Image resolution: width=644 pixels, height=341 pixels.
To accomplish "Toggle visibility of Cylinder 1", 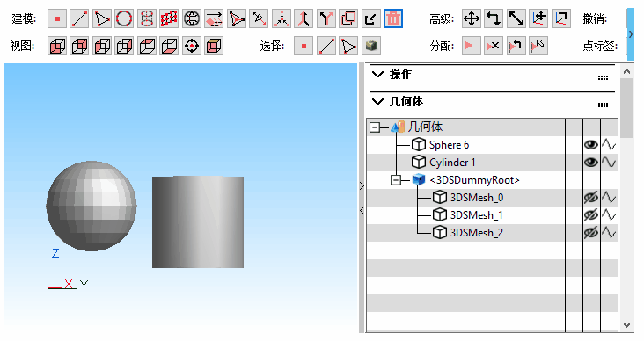I will 591,163.
